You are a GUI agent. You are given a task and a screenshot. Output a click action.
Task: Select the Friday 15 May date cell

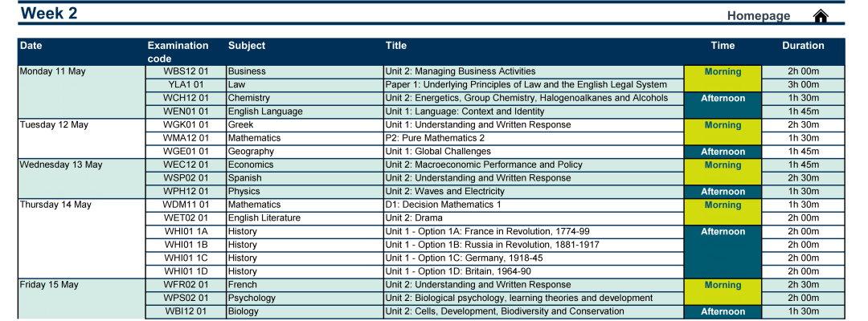(49, 285)
